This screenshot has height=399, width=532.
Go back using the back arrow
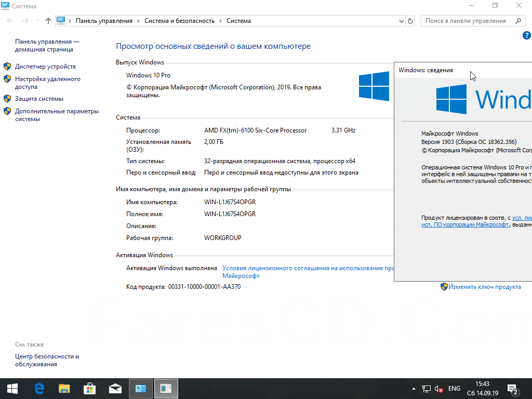10,21
